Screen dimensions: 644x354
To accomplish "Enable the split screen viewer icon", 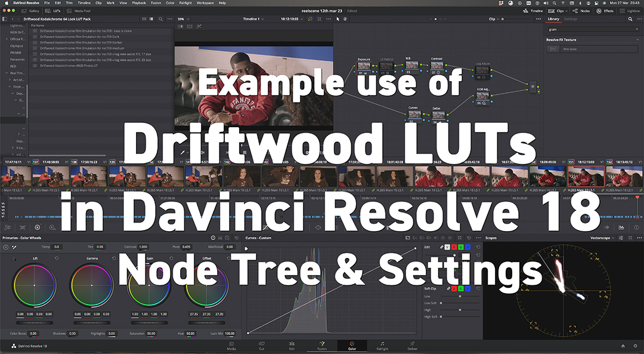I will click(190, 26).
